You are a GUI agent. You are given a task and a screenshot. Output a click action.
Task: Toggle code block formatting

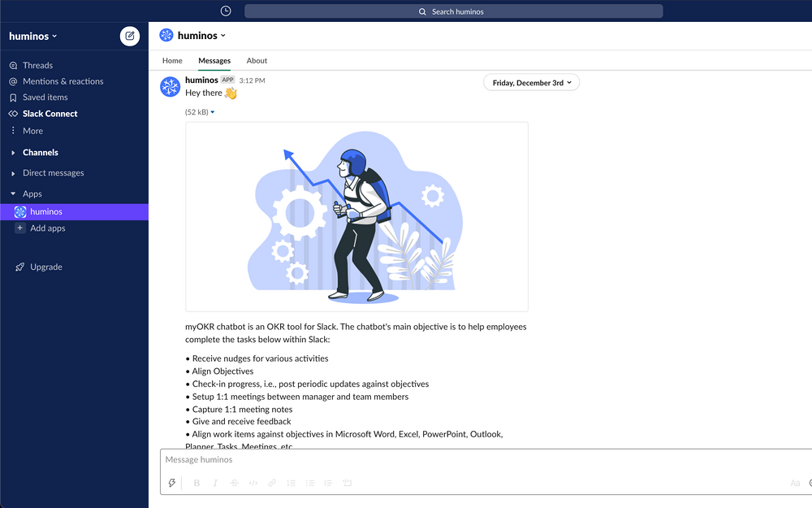click(x=347, y=483)
